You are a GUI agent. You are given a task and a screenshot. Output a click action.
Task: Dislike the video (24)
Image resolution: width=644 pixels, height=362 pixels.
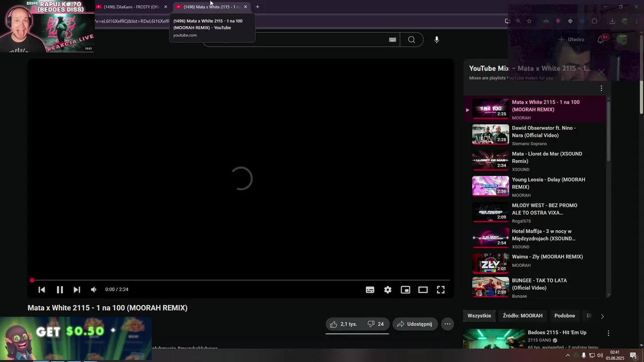(x=376, y=324)
